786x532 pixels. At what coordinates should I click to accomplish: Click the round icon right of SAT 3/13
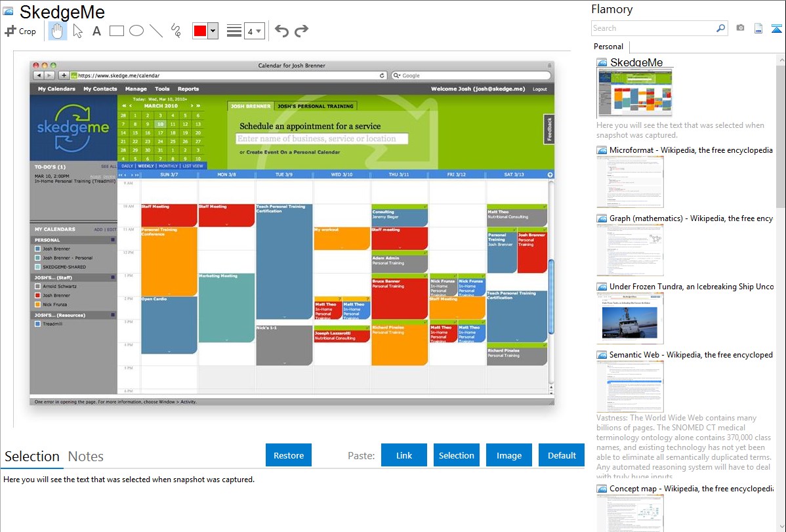(x=550, y=175)
